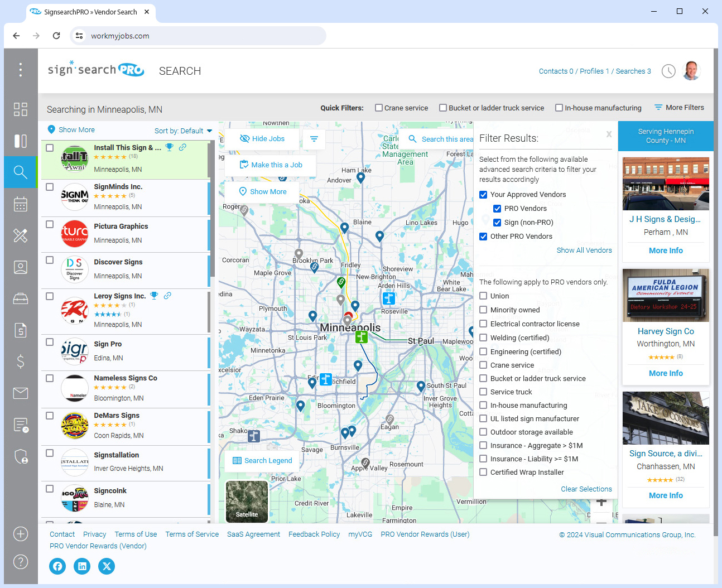Zoom in the map with plus button
The width and height of the screenshot is (722, 588).
click(x=601, y=502)
